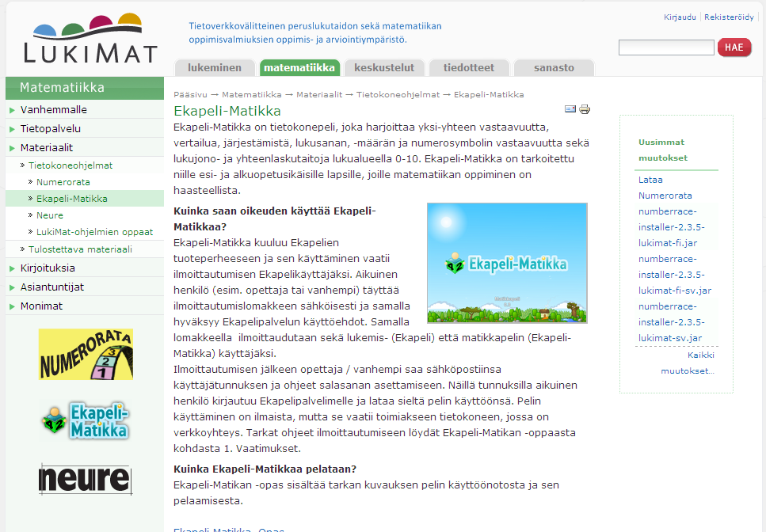This screenshot has height=532, width=766.
Task: Open Numerorata in the sidebar submenu
Action: [x=63, y=182]
